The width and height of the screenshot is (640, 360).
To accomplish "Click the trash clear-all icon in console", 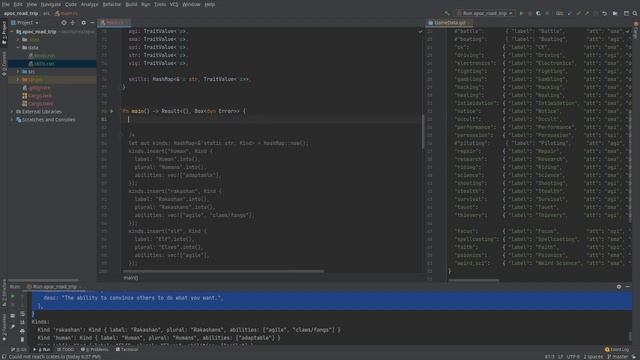I will pos(22,340).
